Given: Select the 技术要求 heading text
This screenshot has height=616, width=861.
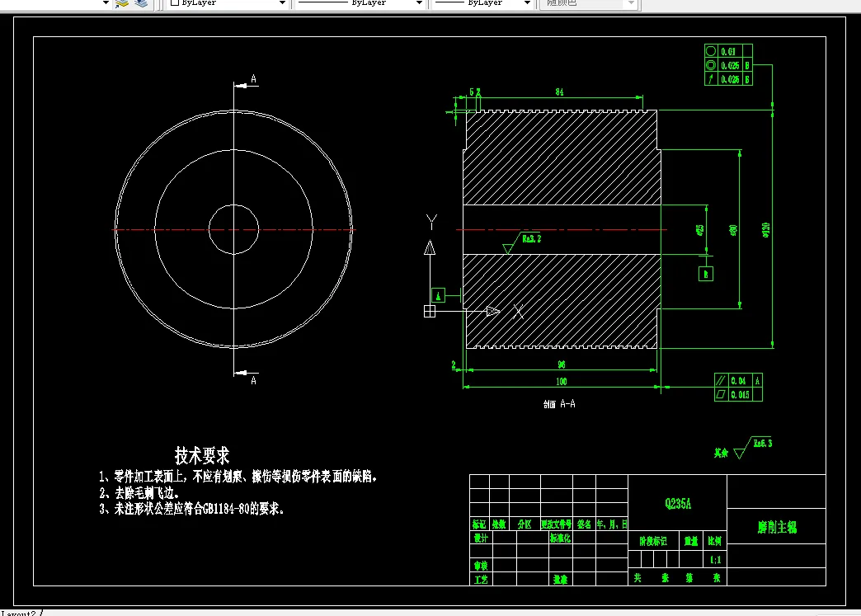Looking at the screenshot, I should pos(202,455).
